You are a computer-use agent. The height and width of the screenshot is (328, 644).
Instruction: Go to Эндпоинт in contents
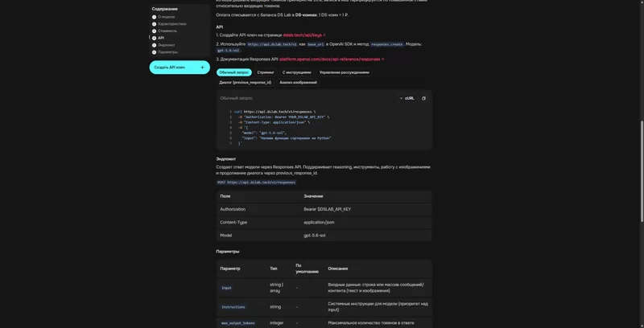(x=167, y=45)
